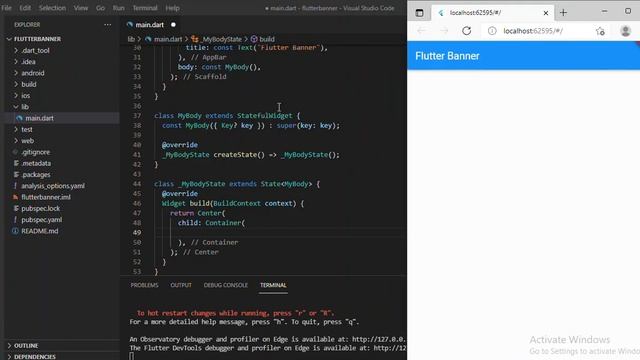Click lib in the breadcrumb path
Viewport: 640px width, 360px height.
tap(131, 39)
